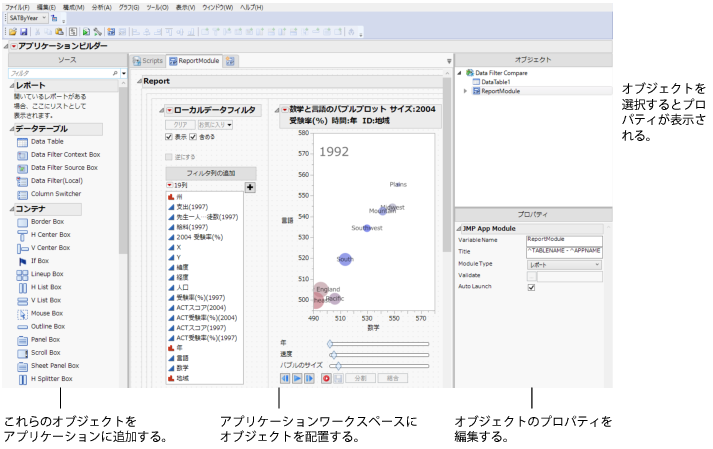The image size is (713, 449).
Task: Select H Center Box container object
Action: tap(44, 235)
